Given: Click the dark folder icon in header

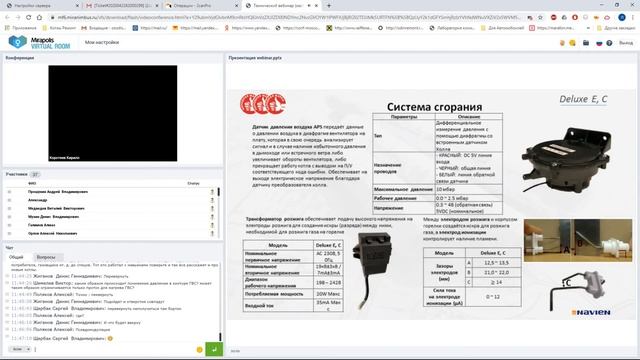Looking at the screenshot, I should (586, 43).
